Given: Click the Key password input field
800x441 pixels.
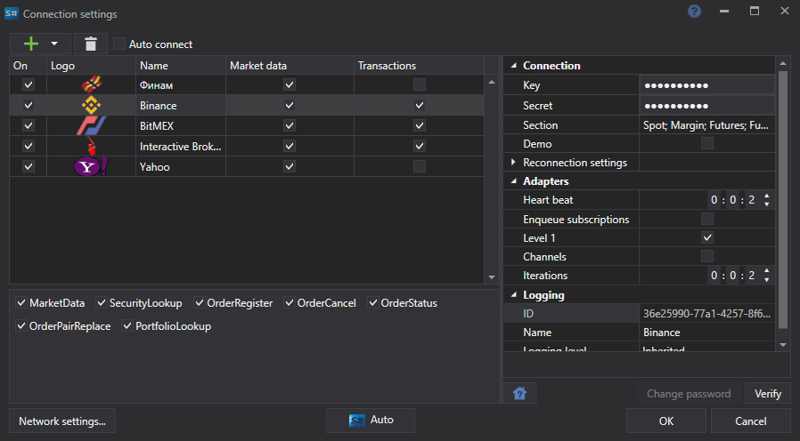Looking at the screenshot, I should pos(706,86).
